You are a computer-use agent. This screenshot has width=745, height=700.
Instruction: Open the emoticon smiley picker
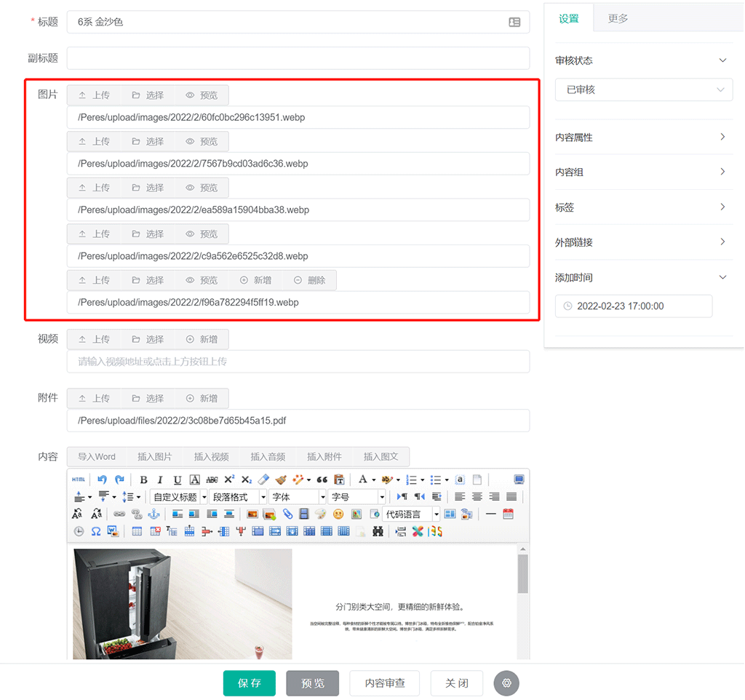[x=338, y=514]
